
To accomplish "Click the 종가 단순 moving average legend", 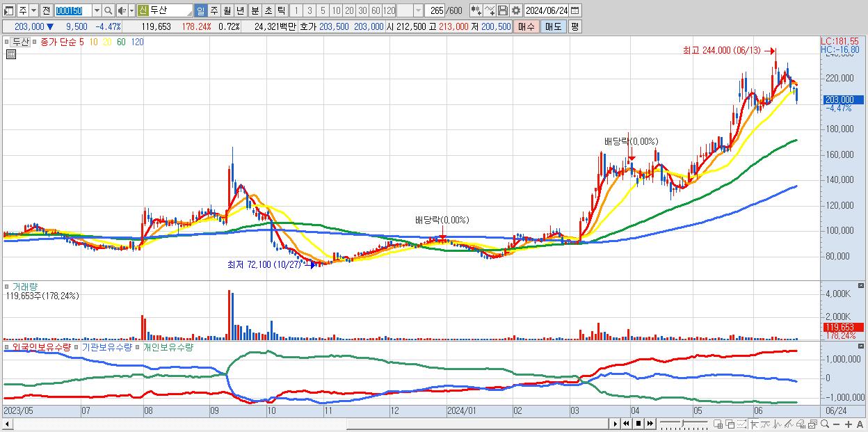I will (x=60, y=42).
